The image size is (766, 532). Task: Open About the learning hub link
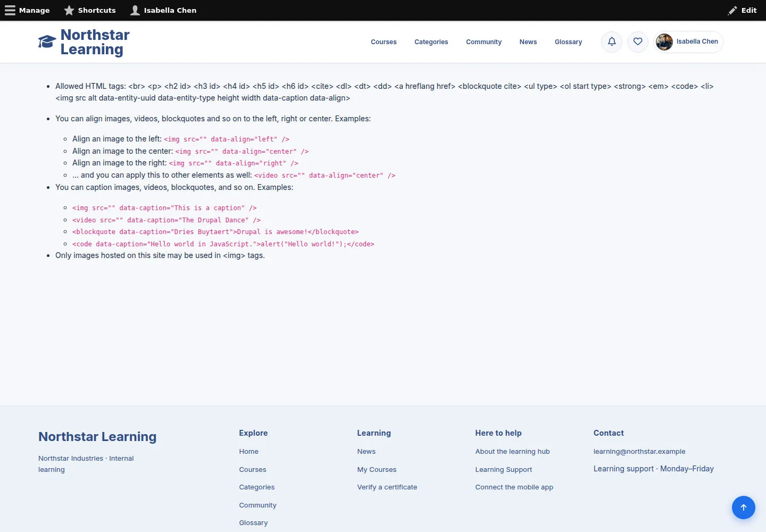(512, 452)
